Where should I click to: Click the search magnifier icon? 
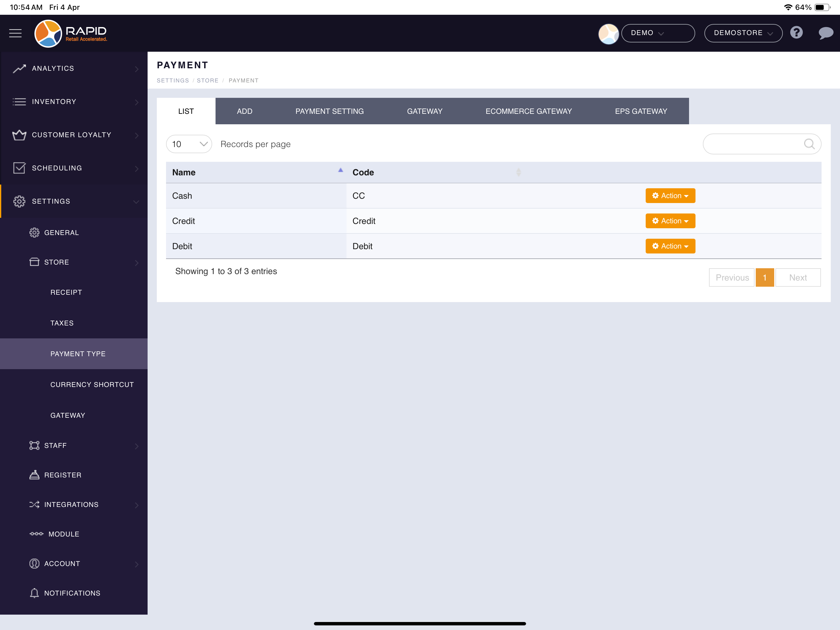[809, 144]
